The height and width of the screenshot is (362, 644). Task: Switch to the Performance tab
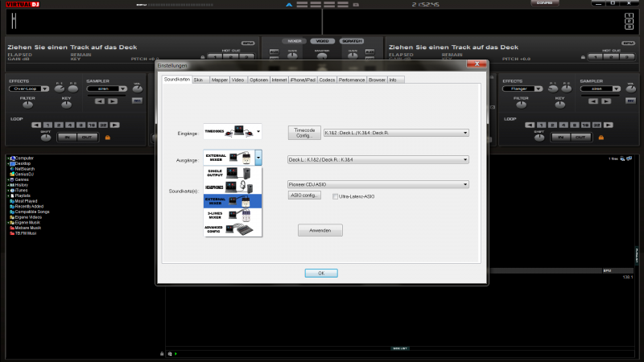352,80
